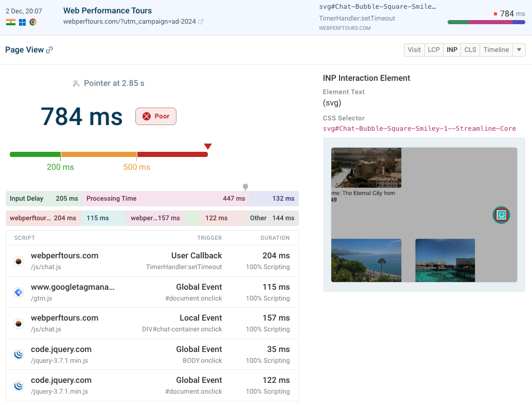Switch to the Visit tab
532x405 pixels.
[x=414, y=49]
